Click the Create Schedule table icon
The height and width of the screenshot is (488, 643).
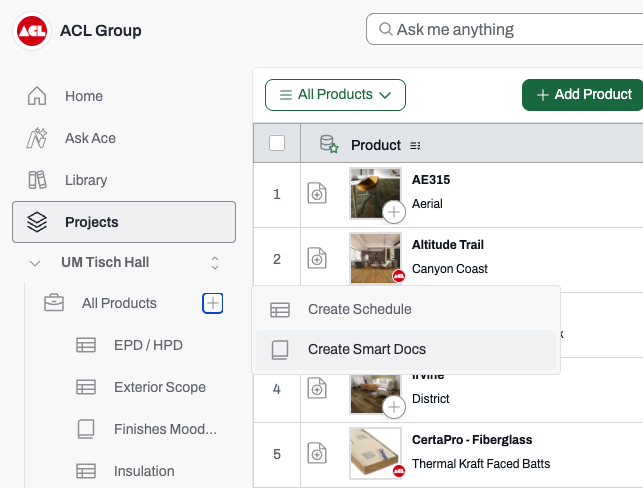(280, 310)
